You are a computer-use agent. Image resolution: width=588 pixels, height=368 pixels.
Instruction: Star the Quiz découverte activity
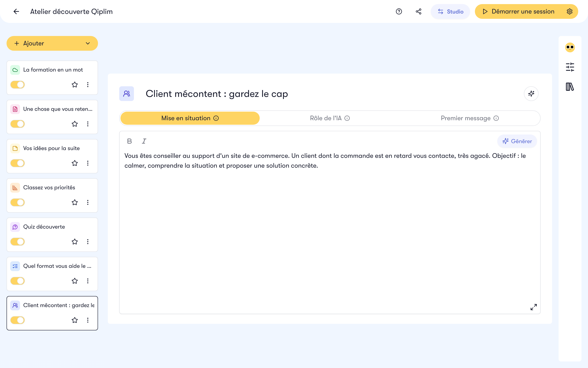(75, 242)
